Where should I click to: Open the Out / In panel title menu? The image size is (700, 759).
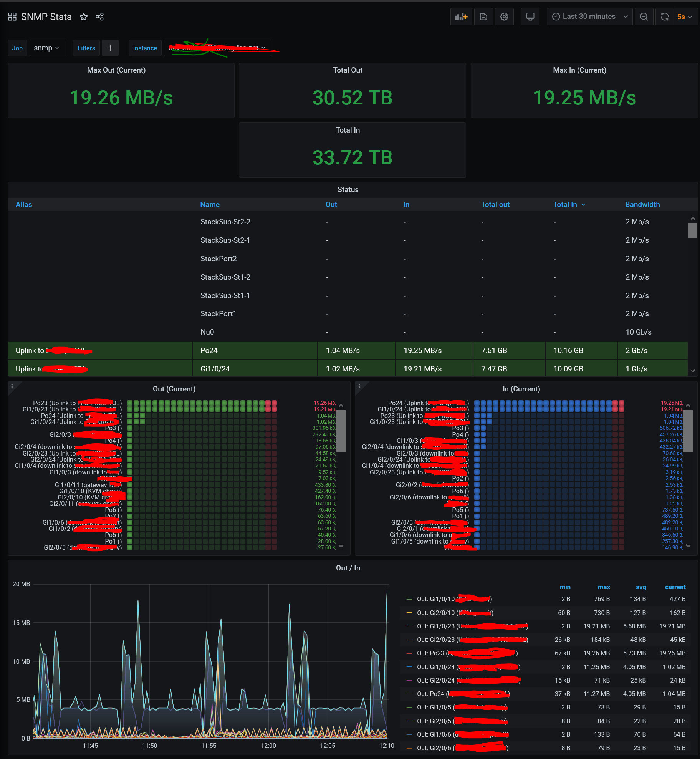(x=348, y=568)
